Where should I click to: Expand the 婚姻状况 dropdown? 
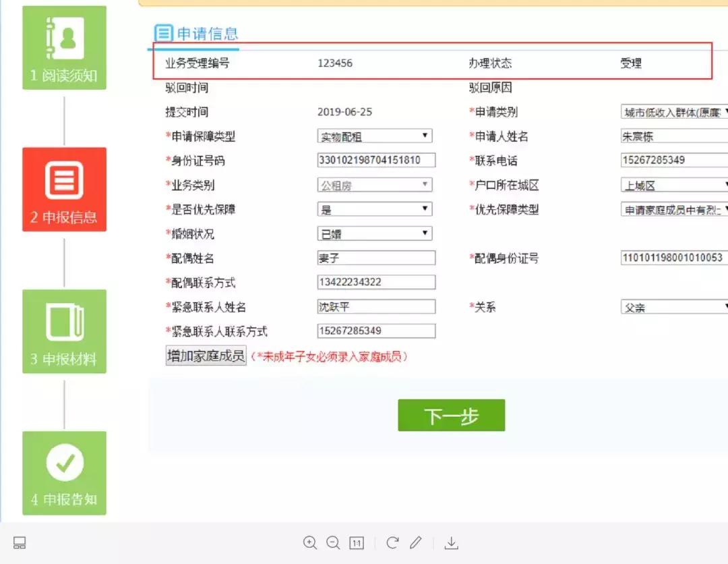tap(375, 233)
